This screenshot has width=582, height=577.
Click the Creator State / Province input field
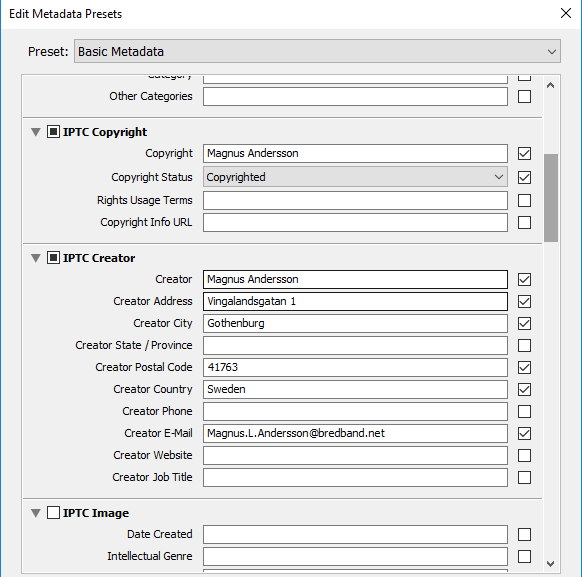pos(355,345)
